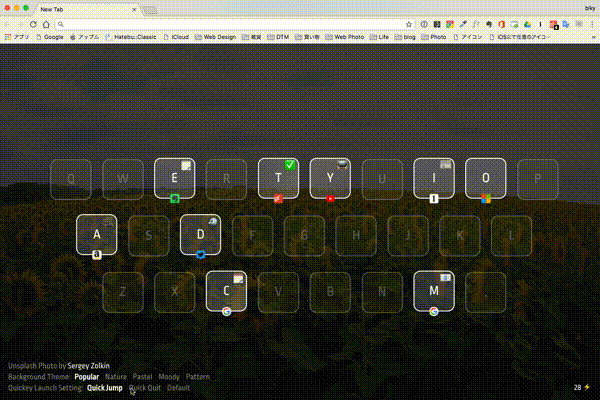The width and height of the screenshot is (600, 400).
Task: Open the Sergey Zolkin photo credit link
Action: coord(87,367)
